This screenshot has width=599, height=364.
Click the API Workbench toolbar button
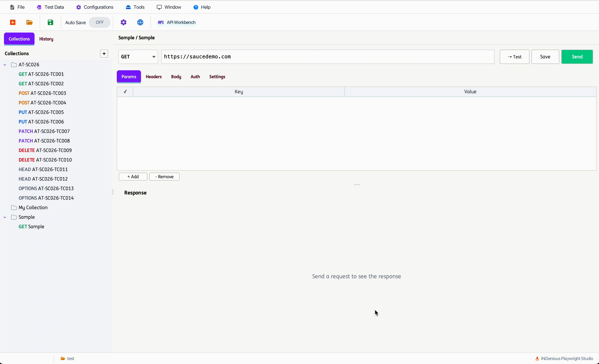[177, 22]
